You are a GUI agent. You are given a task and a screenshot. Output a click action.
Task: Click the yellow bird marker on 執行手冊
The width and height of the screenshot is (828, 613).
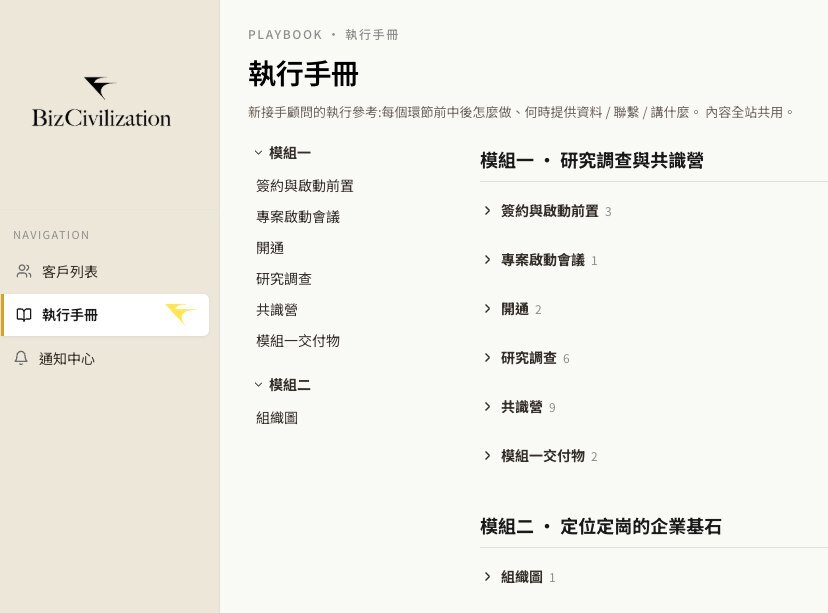tap(181, 313)
